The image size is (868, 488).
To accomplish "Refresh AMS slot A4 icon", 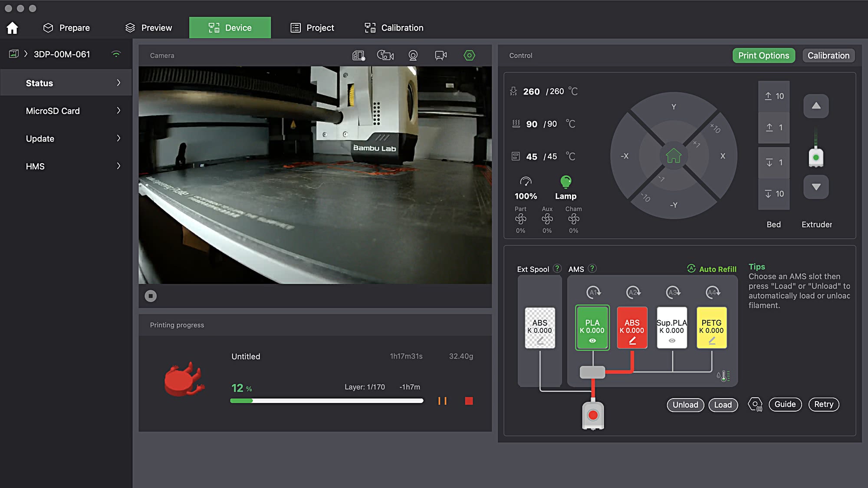I will pos(712,293).
